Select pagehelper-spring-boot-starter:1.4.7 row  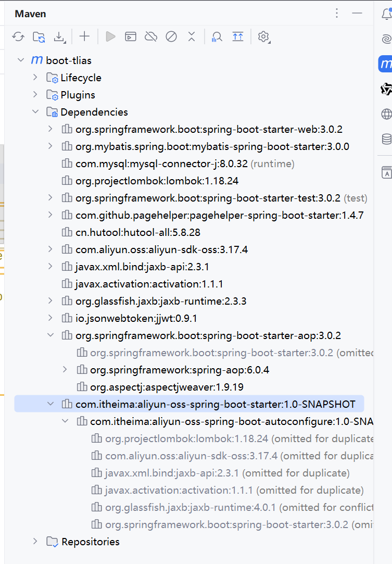(219, 216)
